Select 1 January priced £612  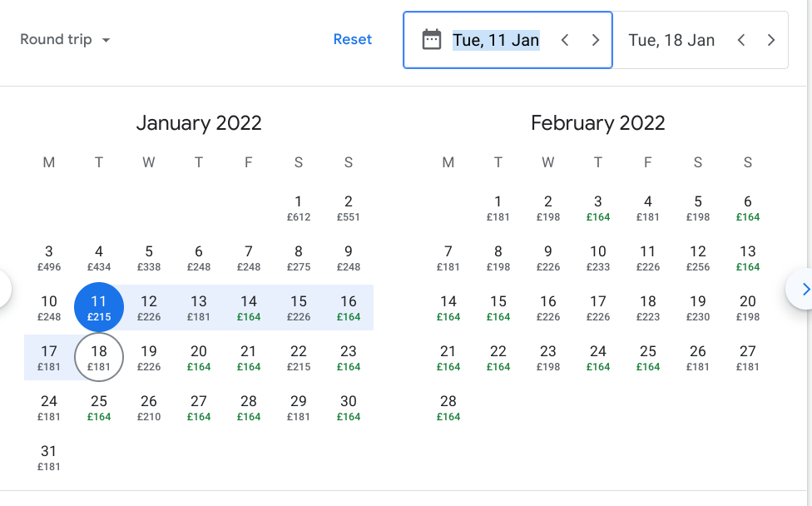coord(299,207)
